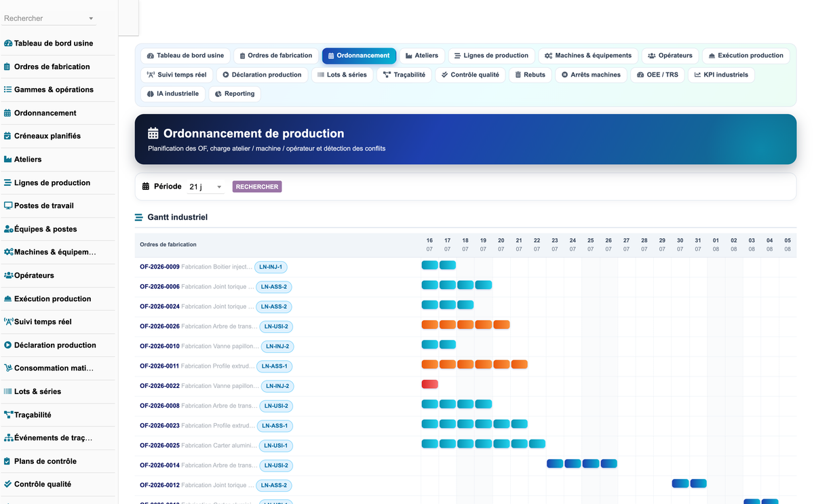Click the first orange Gantt bar of OF-2026-0026
814x504 pixels.
pyautogui.click(x=430, y=325)
